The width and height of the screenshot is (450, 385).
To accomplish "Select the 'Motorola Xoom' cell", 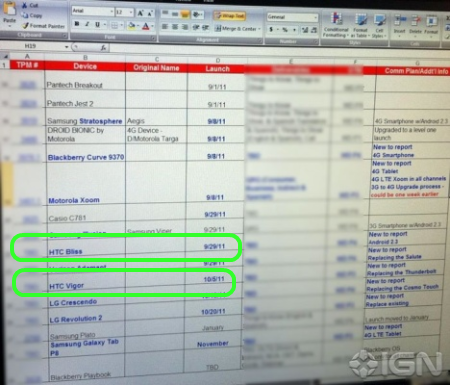I will pyautogui.click(x=85, y=183).
